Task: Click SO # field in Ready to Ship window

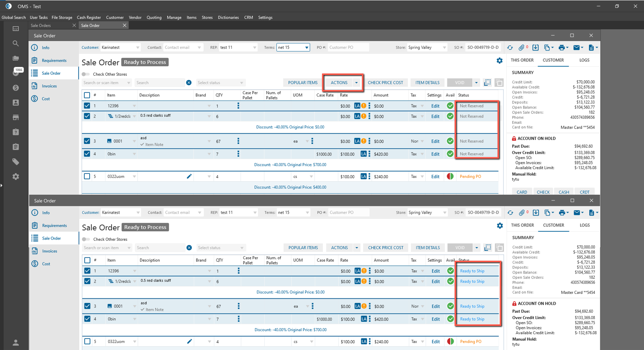Action: (x=484, y=212)
